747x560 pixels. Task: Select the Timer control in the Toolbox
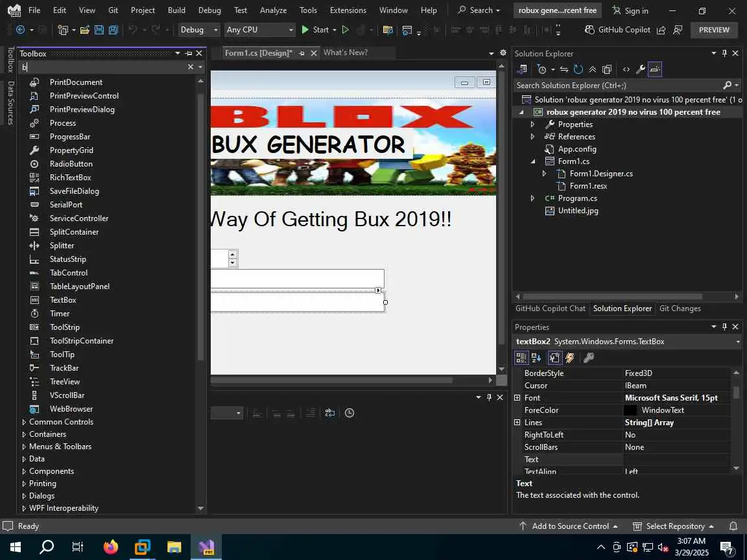pyautogui.click(x=60, y=313)
